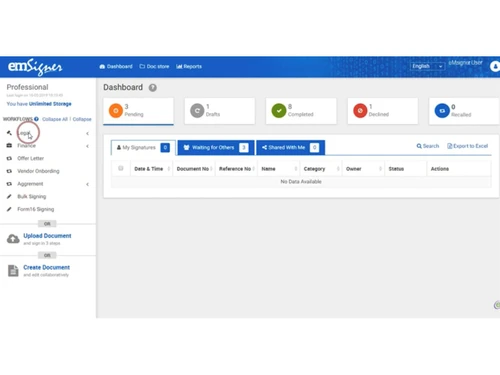Open the Bulk Signing workflow
Image resolution: width=500 pixels, height=375 pixels.
click(x=32, y=196)
